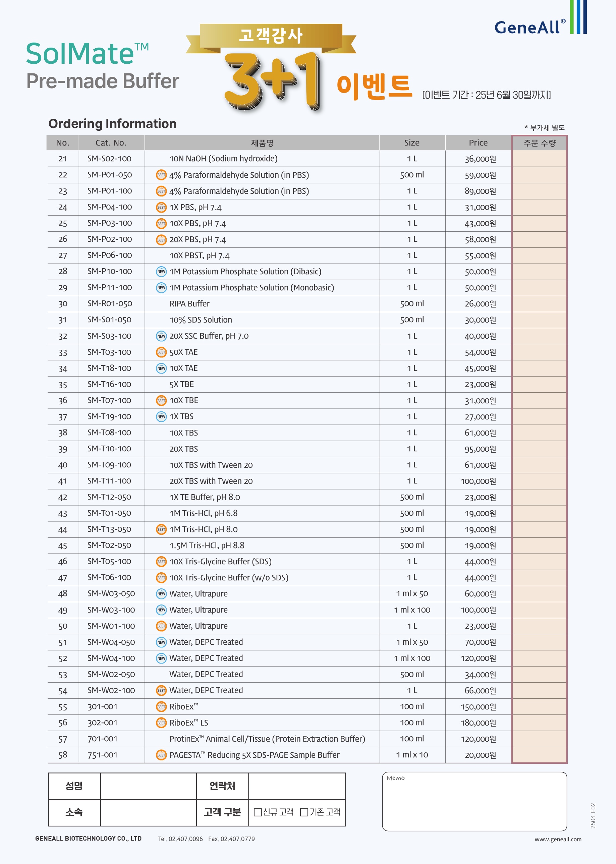This screenshot has width=616, height=864.
Task: Click the BEST badge beside 1X PBS, pH 7.4
Action: tap(161, 207)
